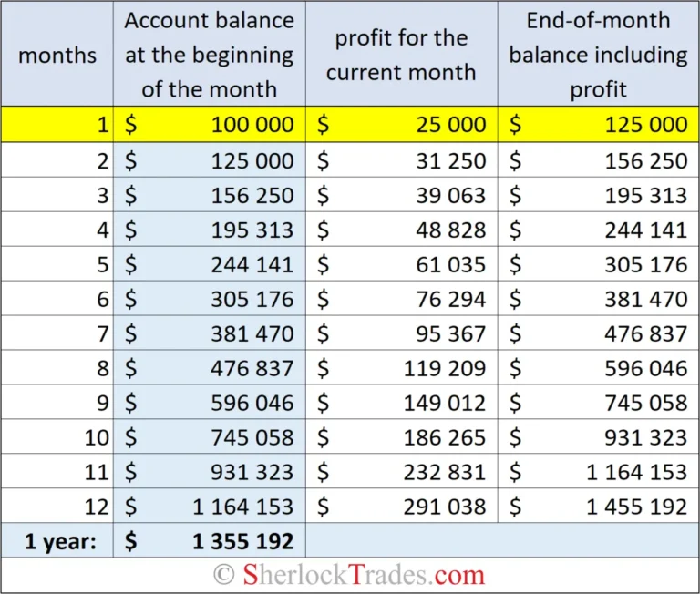The height and width of the screenshot is (594, 700).
Task: Select the 25 000 profit cell
Action: click(x=451, y=125)
